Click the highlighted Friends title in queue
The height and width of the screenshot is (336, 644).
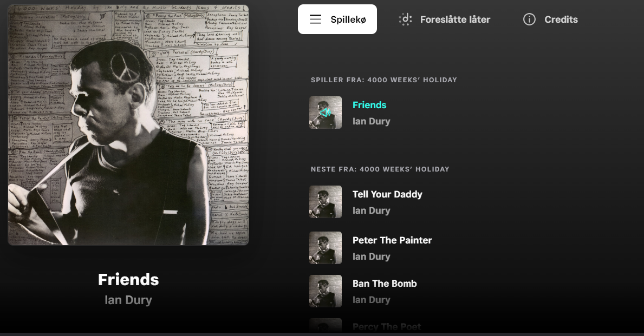(369, 105)
